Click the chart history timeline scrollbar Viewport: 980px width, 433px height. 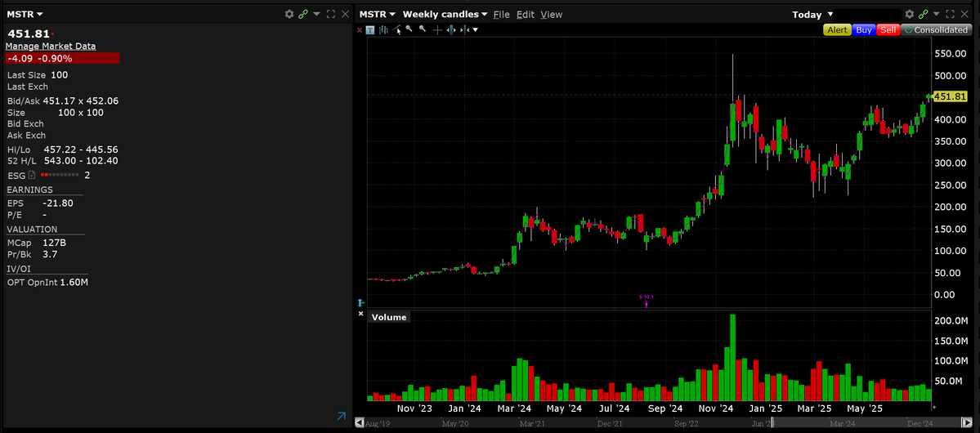click(663, 423)
